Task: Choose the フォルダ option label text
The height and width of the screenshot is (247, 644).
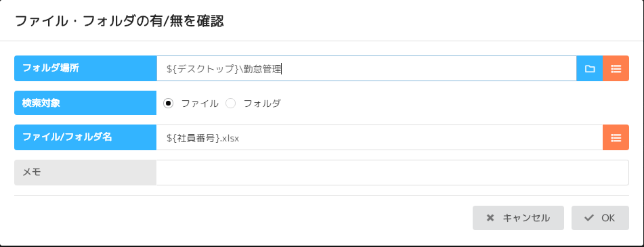Action: [262, 104]
